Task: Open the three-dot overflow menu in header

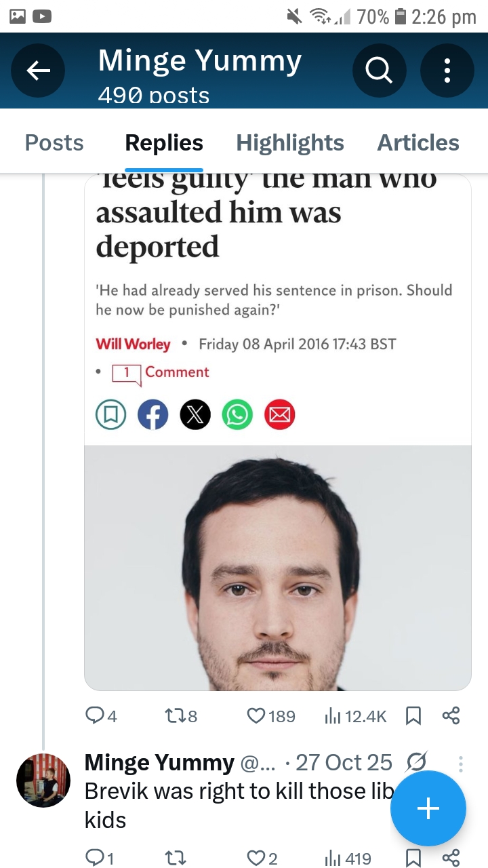Action: (x=447, y=71)
